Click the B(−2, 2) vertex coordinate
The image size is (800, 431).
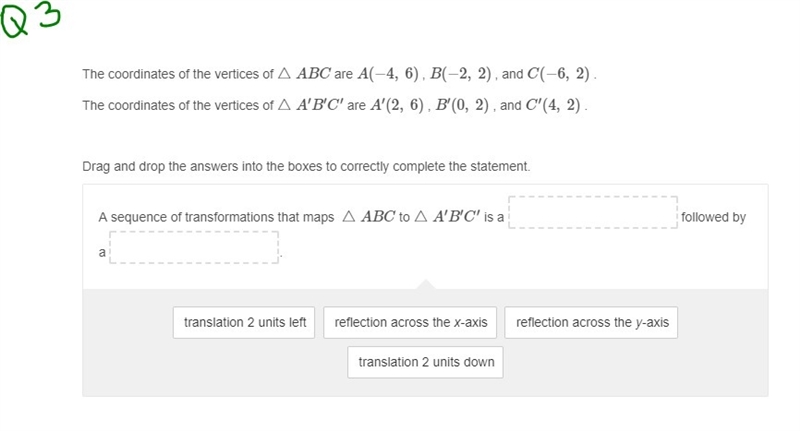pyautogui.click(x=460, y=74)
